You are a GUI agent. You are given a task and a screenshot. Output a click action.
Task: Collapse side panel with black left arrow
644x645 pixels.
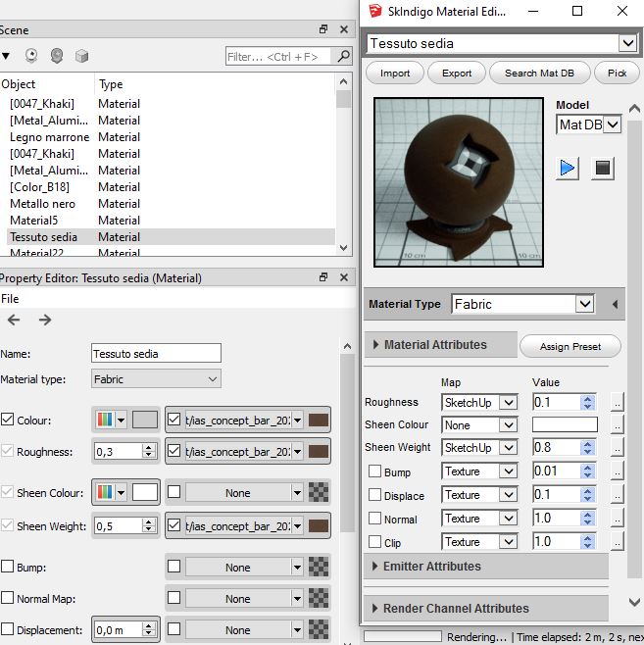tap(615, 305)
